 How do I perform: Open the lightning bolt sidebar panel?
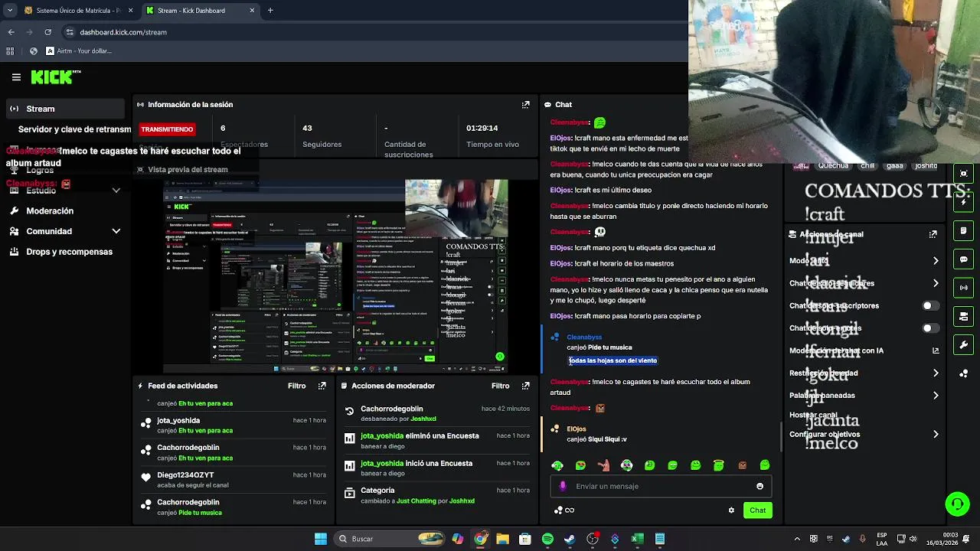964,202
